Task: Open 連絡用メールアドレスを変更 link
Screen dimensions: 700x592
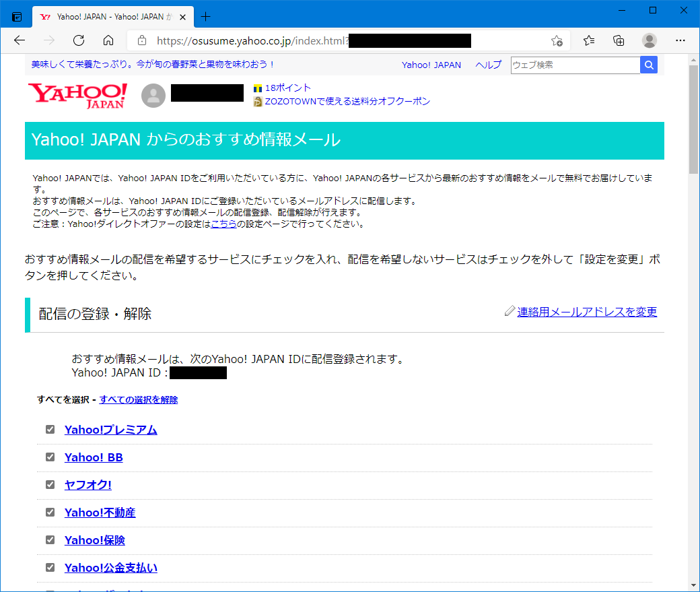Action: [x=587, y=312]
